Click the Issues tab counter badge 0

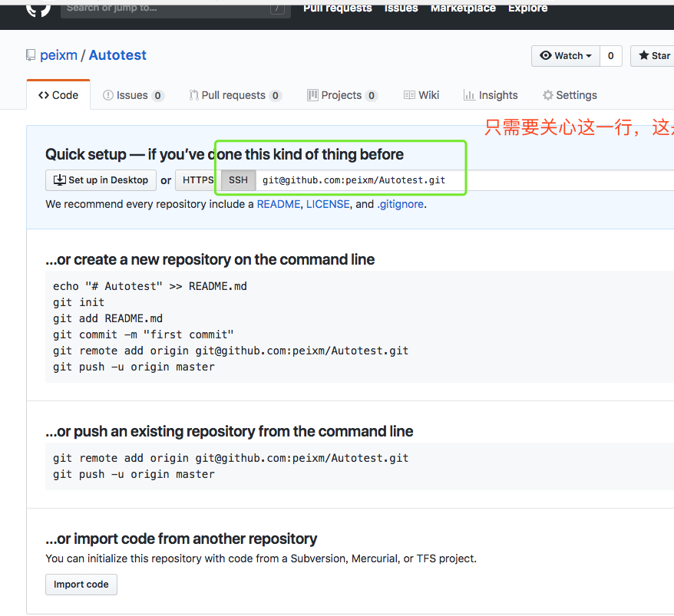tap(158, 95)
